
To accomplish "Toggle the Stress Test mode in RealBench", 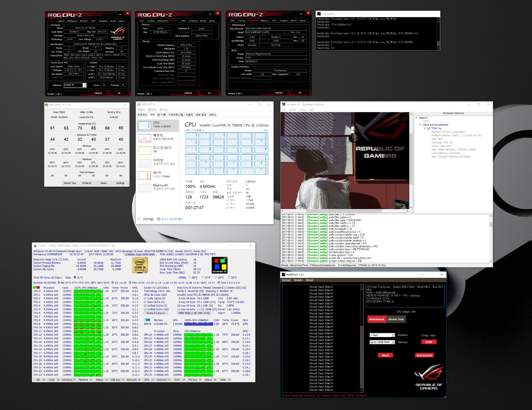I will 396,319.
